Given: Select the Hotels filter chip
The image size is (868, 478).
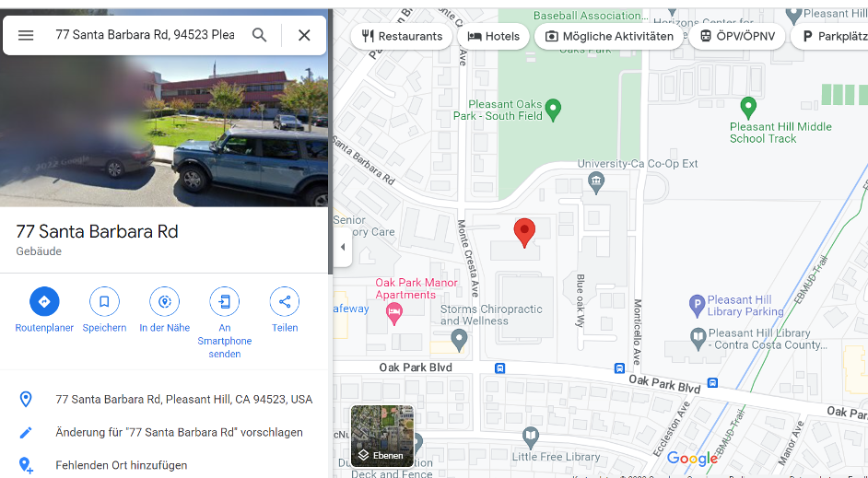Looking at the screenshot, I should click(x=493, y=37).
